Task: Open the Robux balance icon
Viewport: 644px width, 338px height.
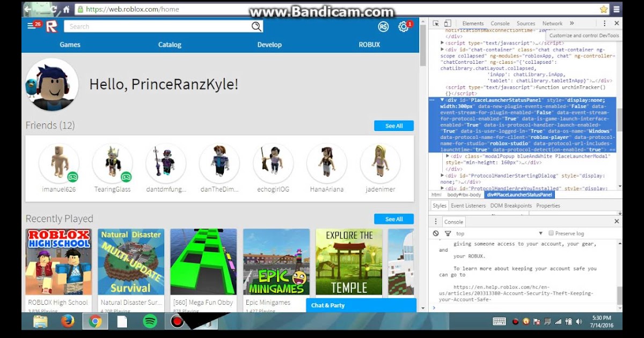Action: [x=383, y=26]
